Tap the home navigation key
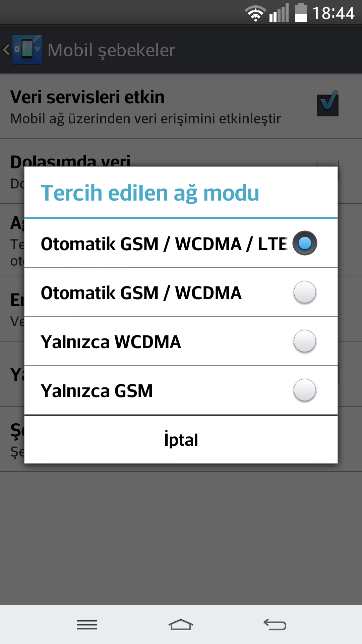 point(181,625)
